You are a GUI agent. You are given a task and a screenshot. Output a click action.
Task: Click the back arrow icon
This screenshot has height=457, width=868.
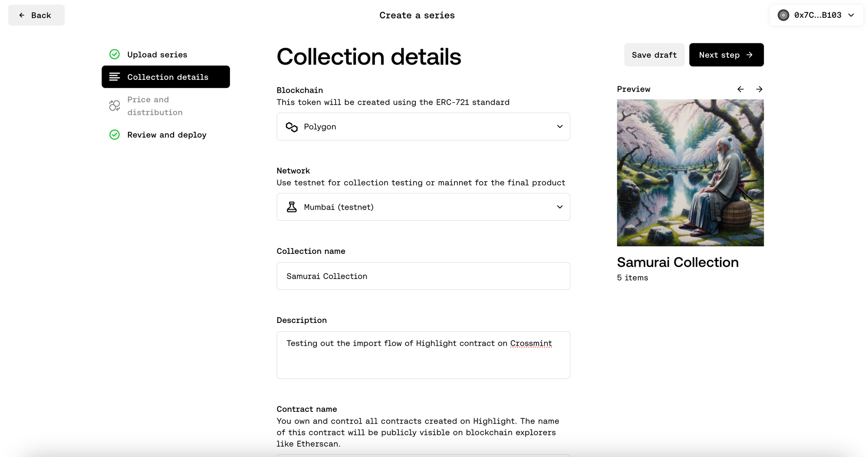tap(22, 15)
